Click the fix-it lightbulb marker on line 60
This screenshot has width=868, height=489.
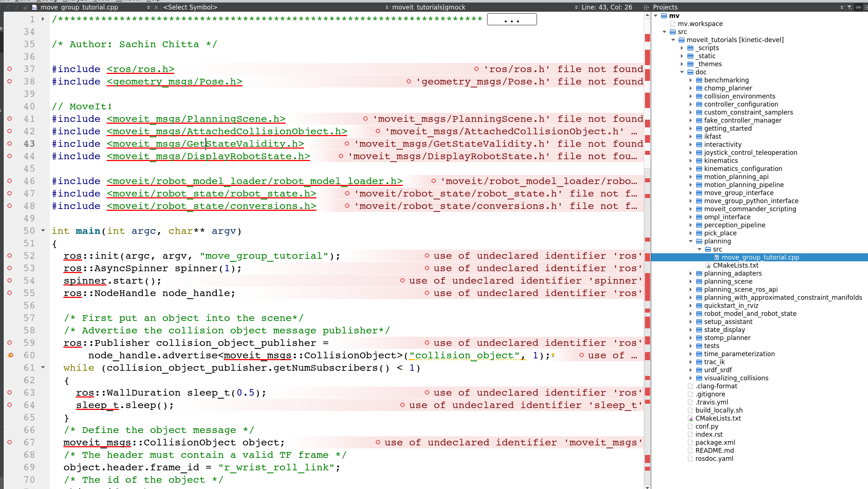coord(10,355)
